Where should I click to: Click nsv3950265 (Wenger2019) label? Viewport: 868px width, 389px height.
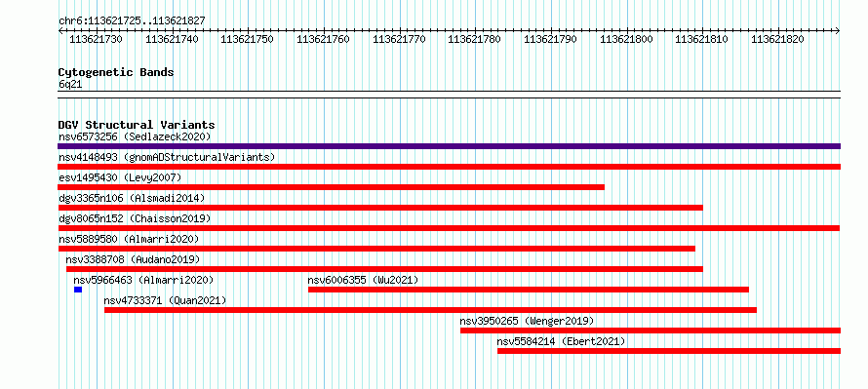pos(527,321)
